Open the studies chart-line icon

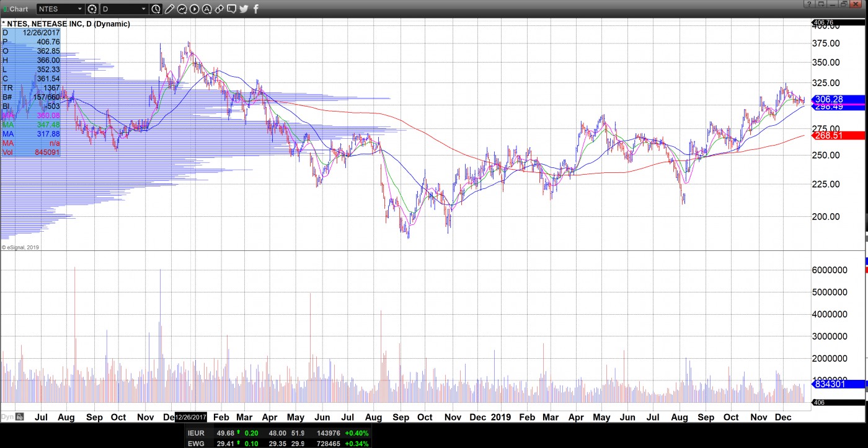point(182,9)
